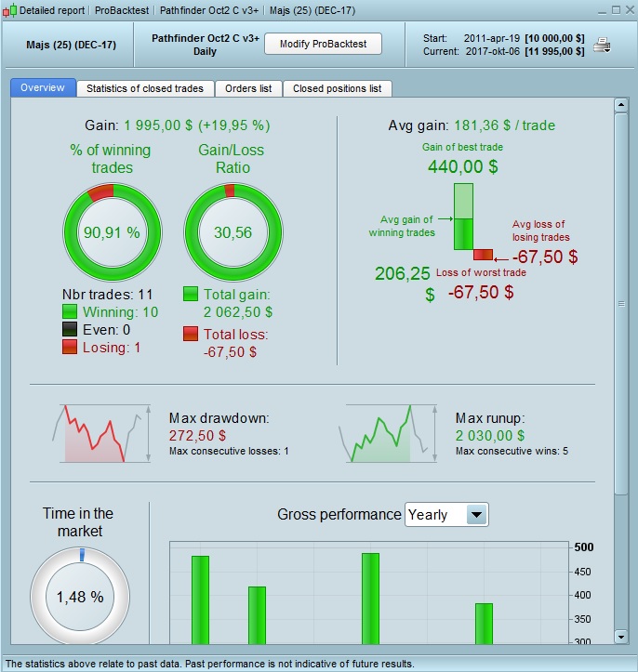Switch to Statistics of closed trades tab

click(x=145, y=88)
